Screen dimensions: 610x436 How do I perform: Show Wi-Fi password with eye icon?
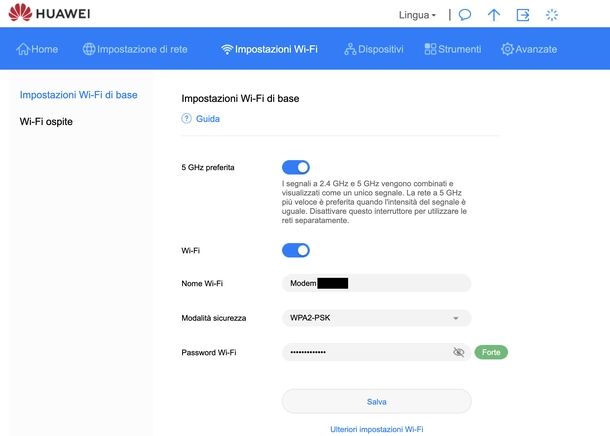tap(459, 352)
